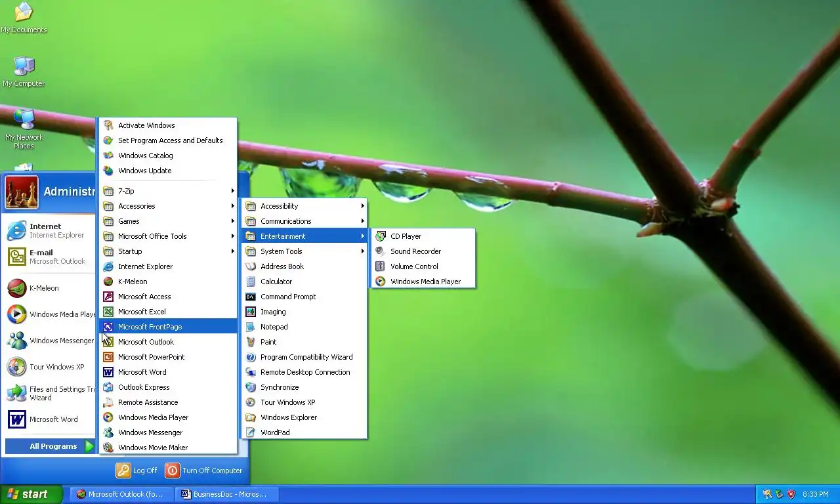This screenshot has height=504, width=840.
Task: Open Windows Update
Action: [x=167, y=171]
